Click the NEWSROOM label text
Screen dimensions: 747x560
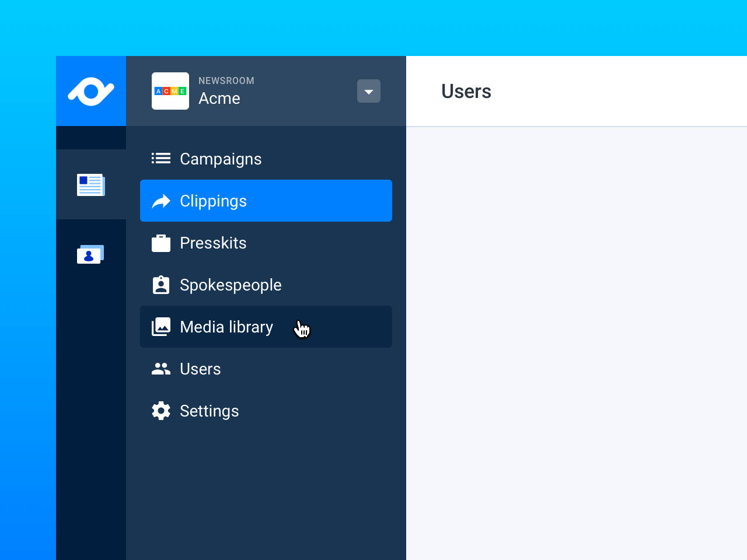coord(226,80)
